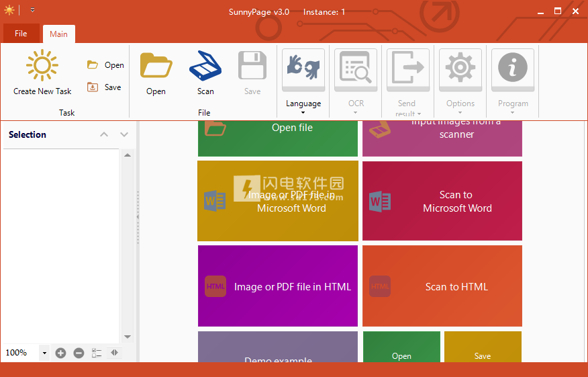Save the task via Task group Save

click(104, 87)
